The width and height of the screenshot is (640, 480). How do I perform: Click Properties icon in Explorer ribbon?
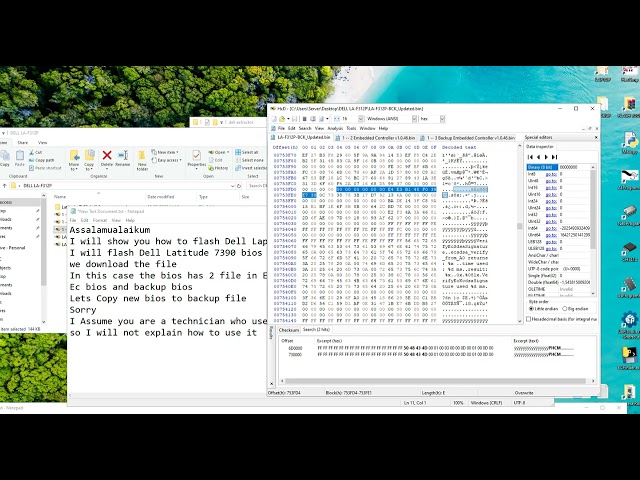[196, 156]
